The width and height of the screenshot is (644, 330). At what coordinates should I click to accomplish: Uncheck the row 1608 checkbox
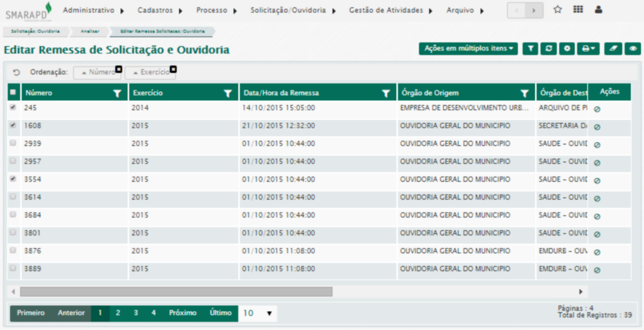[x=13, y=125]
